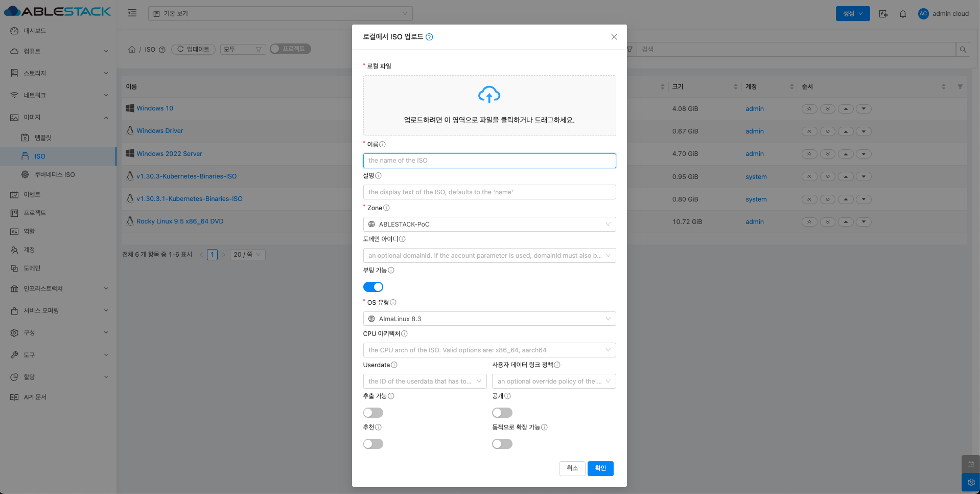Screen dimensions: 980x494
Task: Go to home via the breadcrumb house icon
Action: click(x=132, y=49)
